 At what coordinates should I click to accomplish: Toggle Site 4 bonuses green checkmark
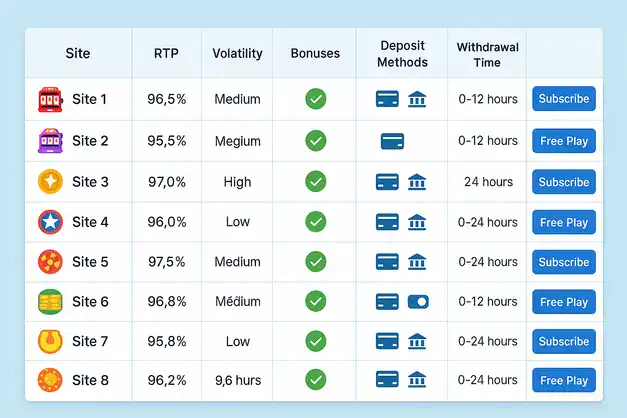click(315, 222)
